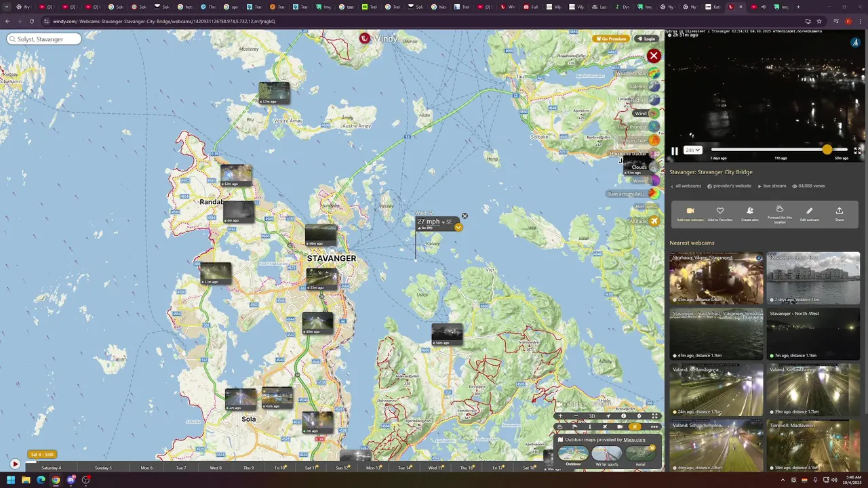Open the three-dots more options in toolbar

click(654, 427)
